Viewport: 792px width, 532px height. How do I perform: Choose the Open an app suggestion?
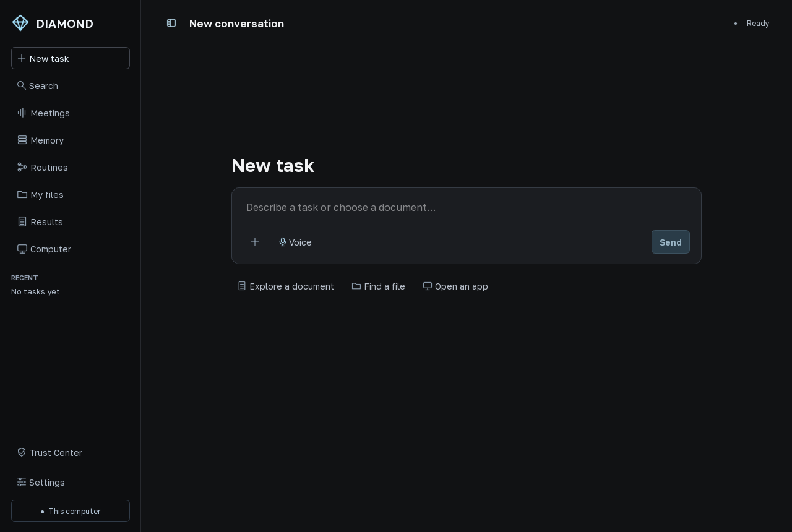pos(455,286)
